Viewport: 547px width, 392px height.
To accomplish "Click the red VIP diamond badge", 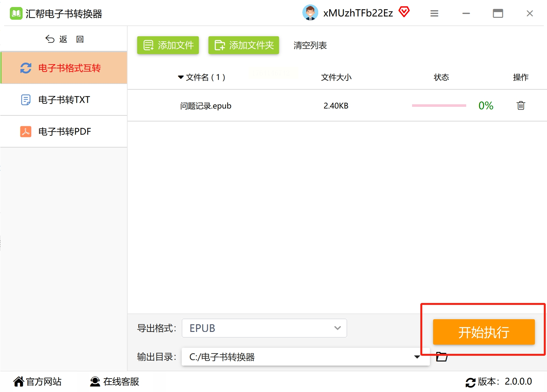I will tap(404, 12).
